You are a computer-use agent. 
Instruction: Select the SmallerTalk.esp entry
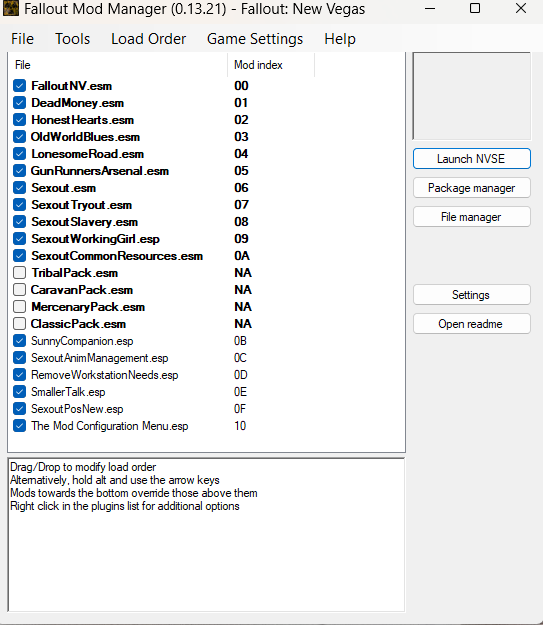coord(68,392)
